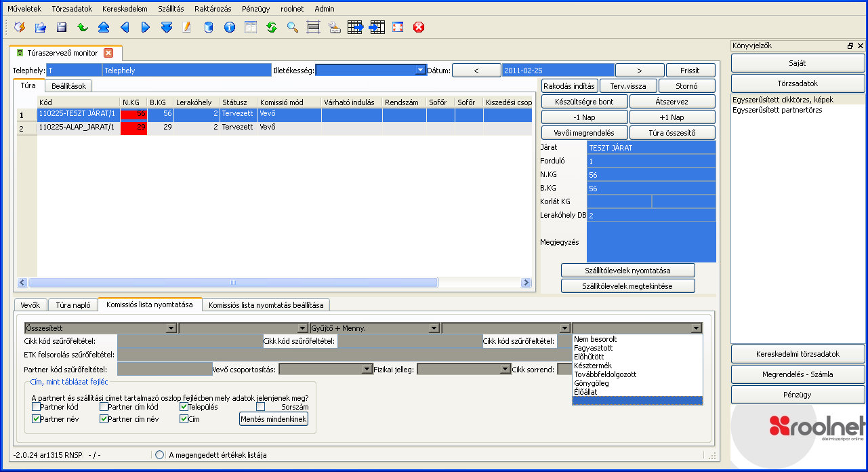Click the pencil edit note toolbar icon
The width and height of the screenshot is (868, 472).
(x=187, y=28)
